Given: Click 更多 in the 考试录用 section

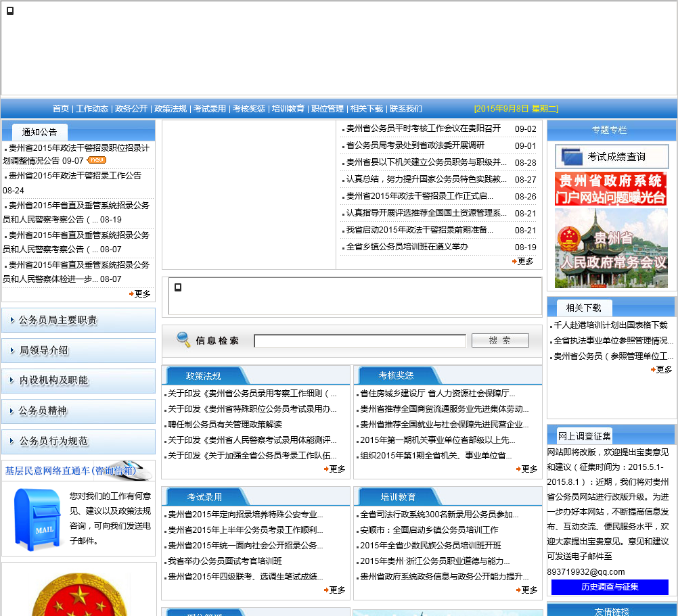Looking at the screenshot, I should tap(335, 590).
